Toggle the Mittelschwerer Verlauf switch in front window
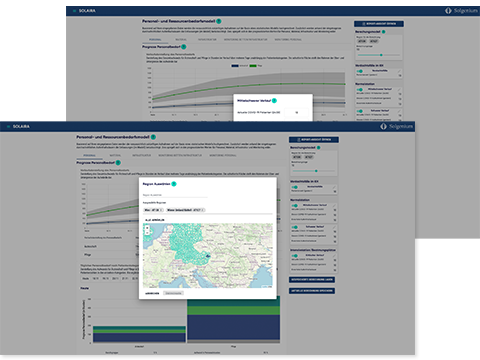 click(295, 206)
